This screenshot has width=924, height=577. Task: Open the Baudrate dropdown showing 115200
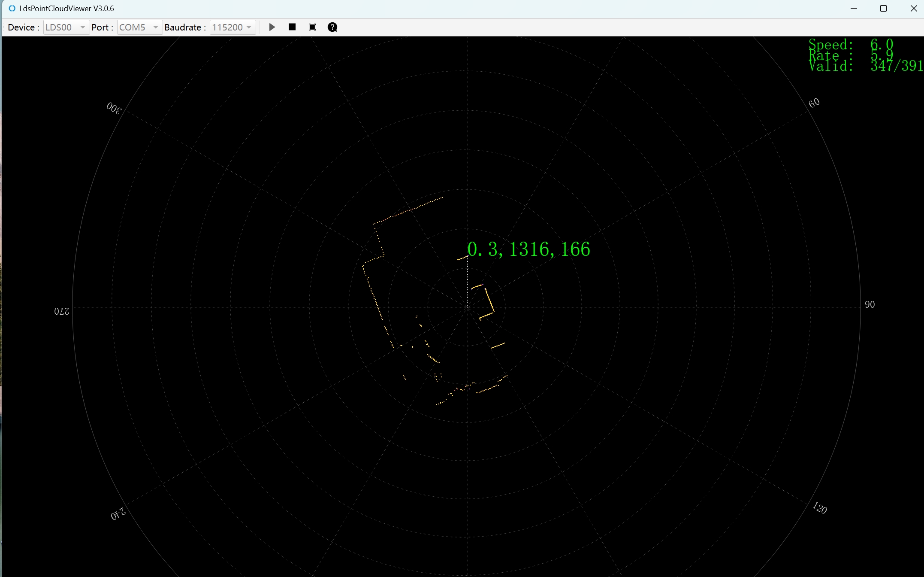pyautogui.click(x=233, y=27)
